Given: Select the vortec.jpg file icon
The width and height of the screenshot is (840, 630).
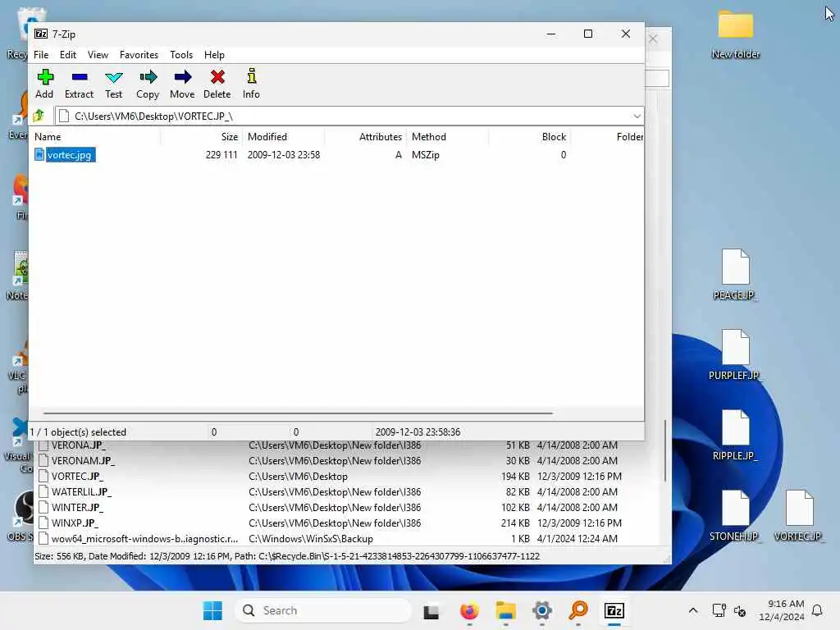Looking at the screenshot, I should [39, 155].
